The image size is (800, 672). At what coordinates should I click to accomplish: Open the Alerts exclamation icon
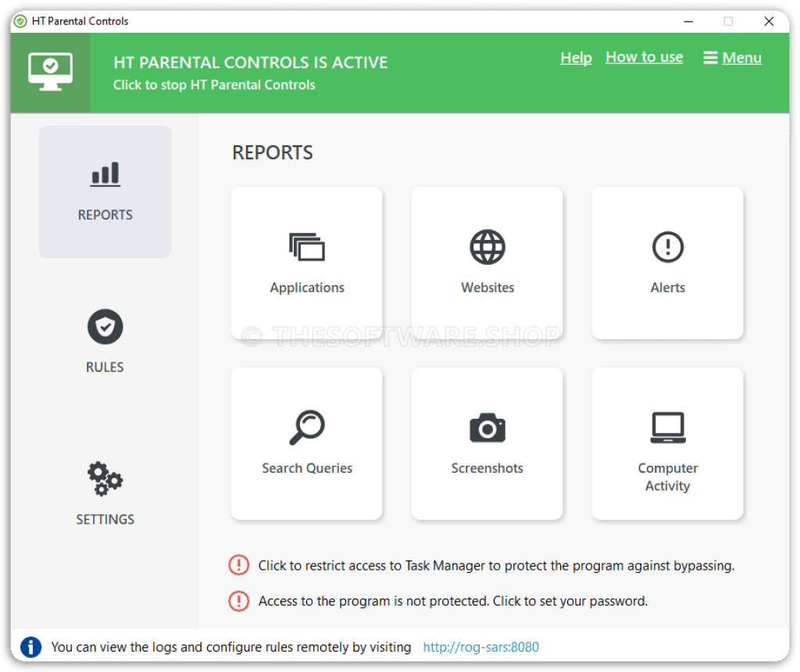point(667,247)
